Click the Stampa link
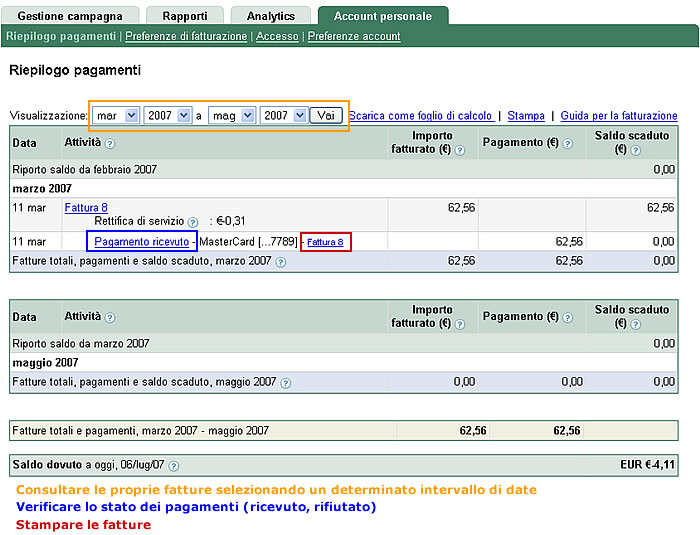 [526, 117]
